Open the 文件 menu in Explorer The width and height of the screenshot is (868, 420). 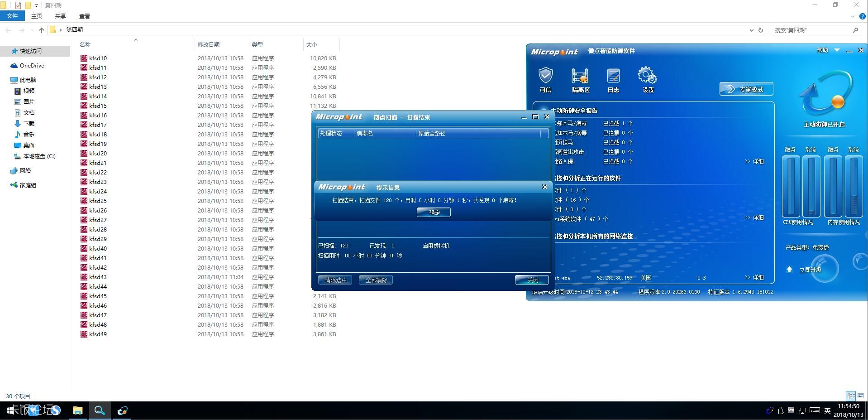point(12,16)
